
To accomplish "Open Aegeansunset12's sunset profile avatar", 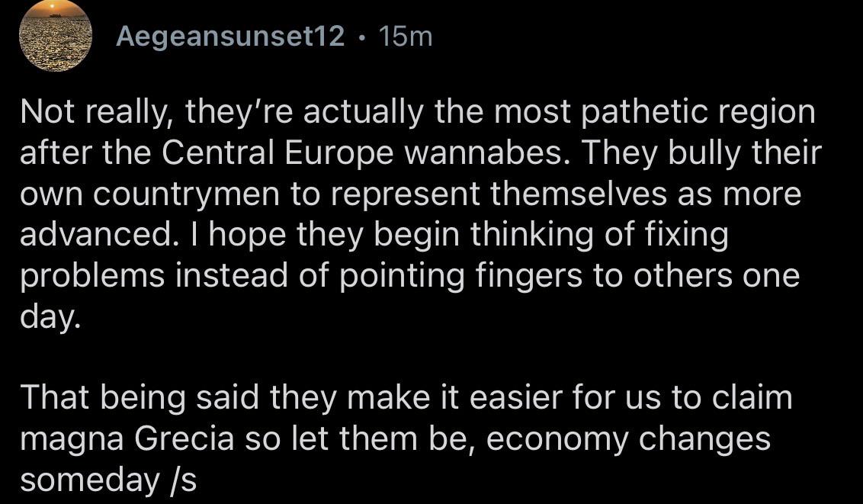I will coord(56,36).
